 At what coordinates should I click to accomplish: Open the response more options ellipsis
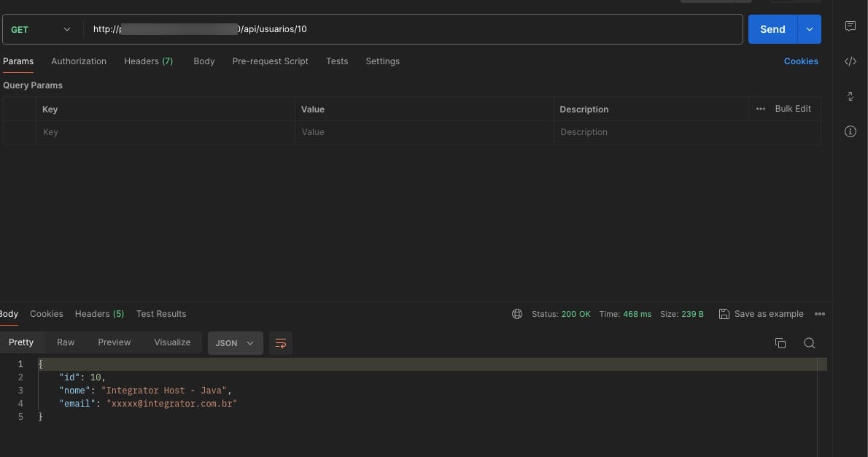(x=820, y=314)
